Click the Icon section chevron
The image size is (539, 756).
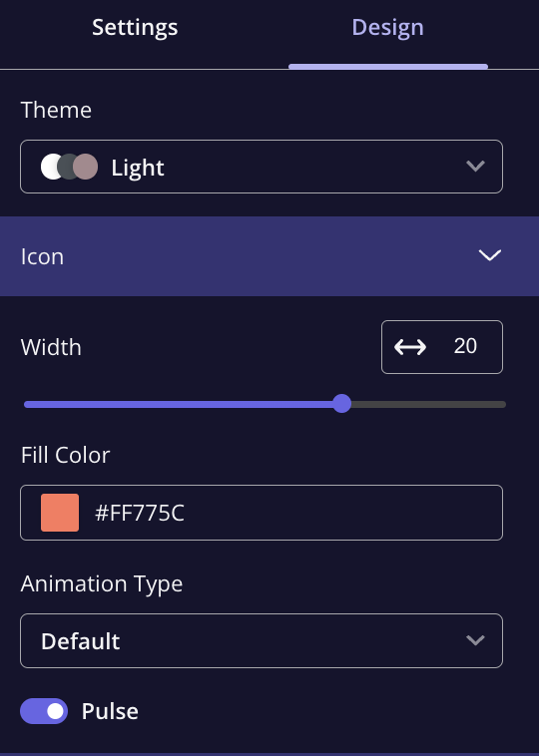(x=490, y=255)
